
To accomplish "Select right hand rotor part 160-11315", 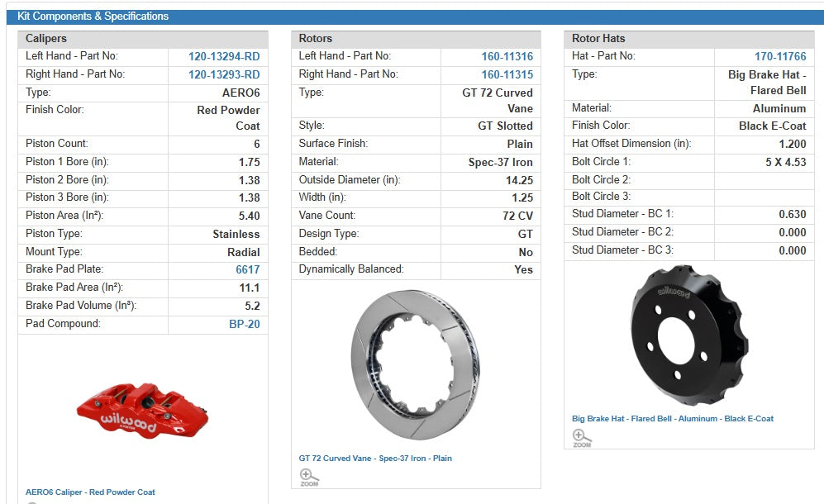I will (x=507, y=74).
